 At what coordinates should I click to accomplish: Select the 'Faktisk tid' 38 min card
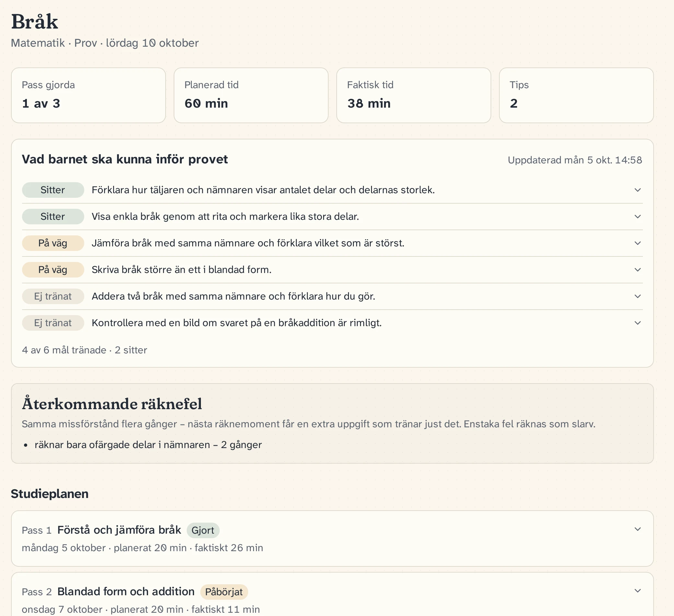pyautogui.click(x=413, y=95)
